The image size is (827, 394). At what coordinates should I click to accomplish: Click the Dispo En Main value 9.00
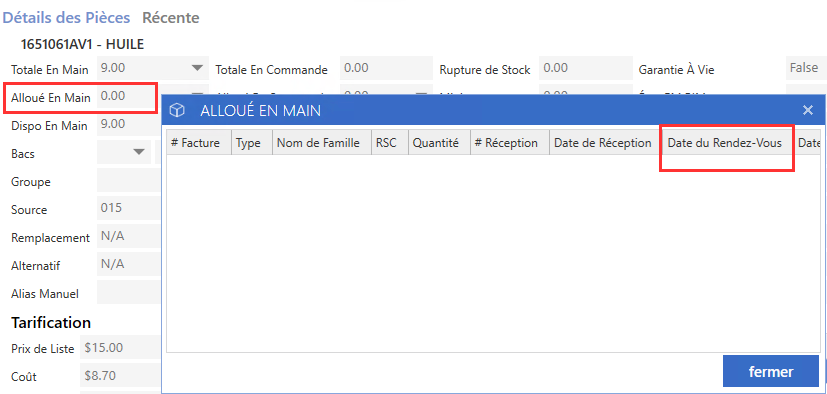[128, 124]
